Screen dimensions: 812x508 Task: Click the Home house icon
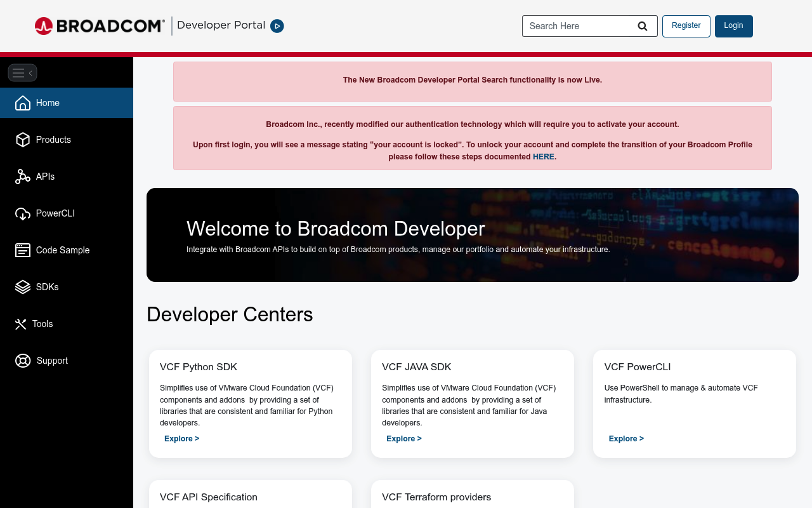point(23,103)
